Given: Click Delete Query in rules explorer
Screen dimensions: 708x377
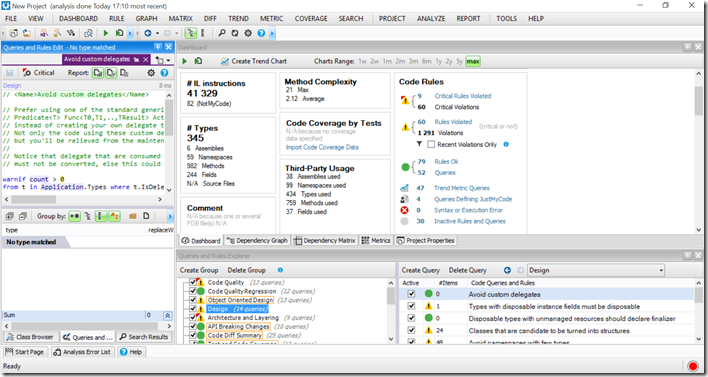Looking at the screenshot, I should [x=467, y=270].
